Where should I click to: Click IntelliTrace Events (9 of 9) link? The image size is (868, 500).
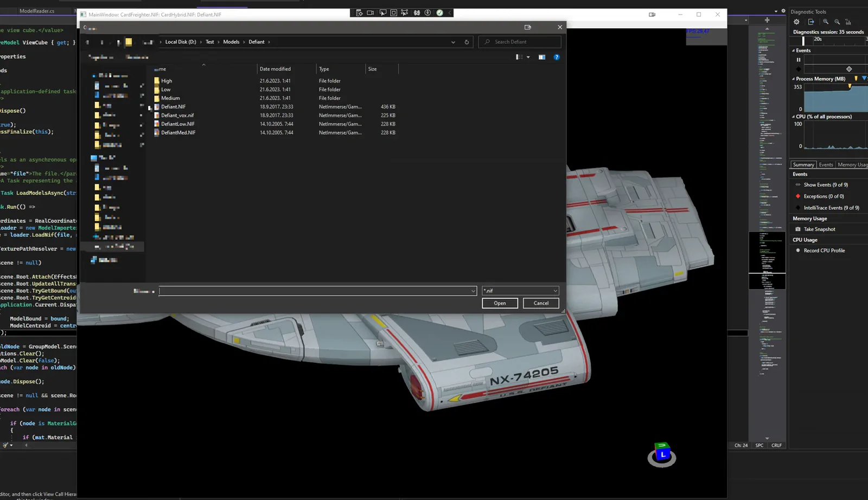(x=831, y=208)
